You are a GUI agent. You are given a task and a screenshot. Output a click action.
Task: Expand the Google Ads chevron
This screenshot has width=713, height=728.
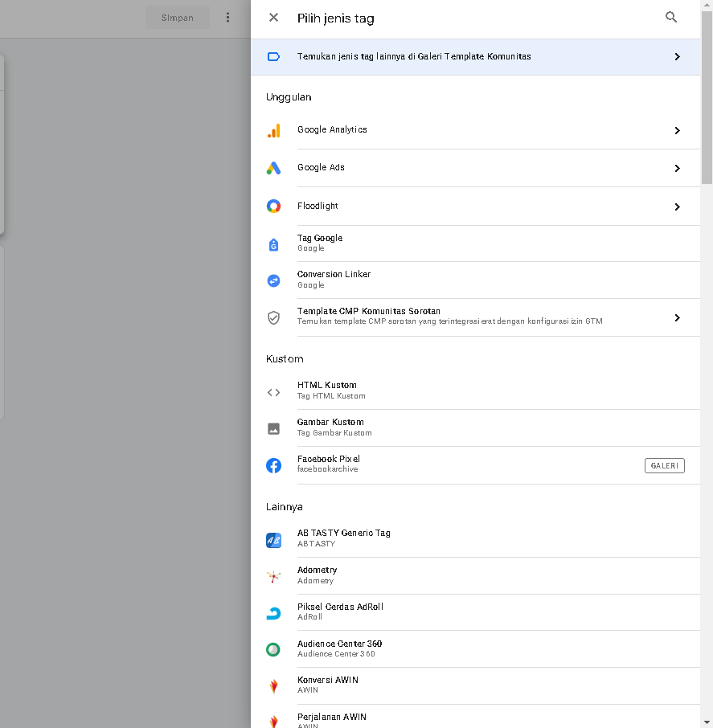pyautogui.click(x=678, y=168)
